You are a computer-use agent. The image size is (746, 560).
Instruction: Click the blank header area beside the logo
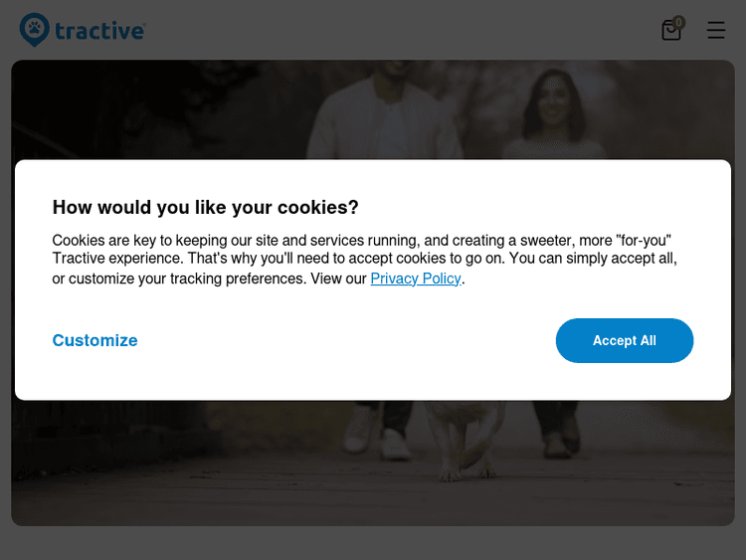point(398,30)
